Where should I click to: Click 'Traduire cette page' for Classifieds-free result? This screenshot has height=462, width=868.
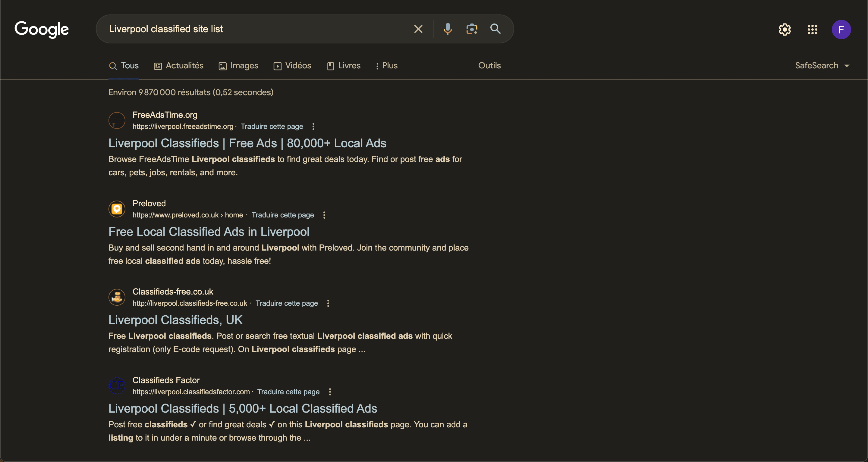coord(286,303)
